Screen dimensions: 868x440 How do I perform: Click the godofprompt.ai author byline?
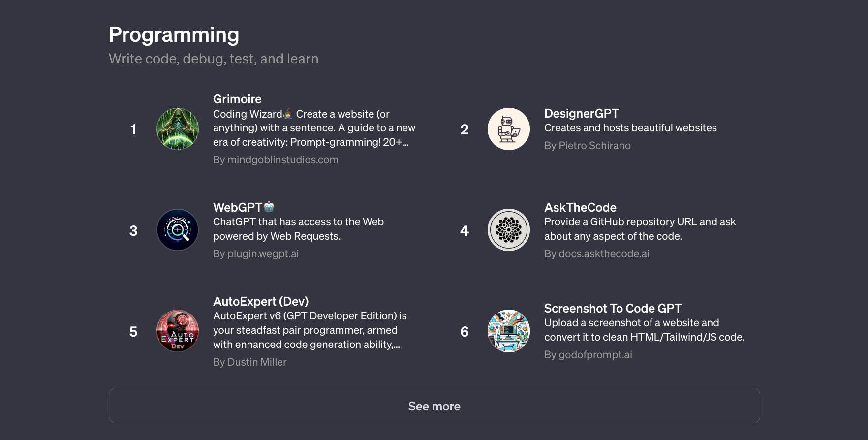(588, 355)
